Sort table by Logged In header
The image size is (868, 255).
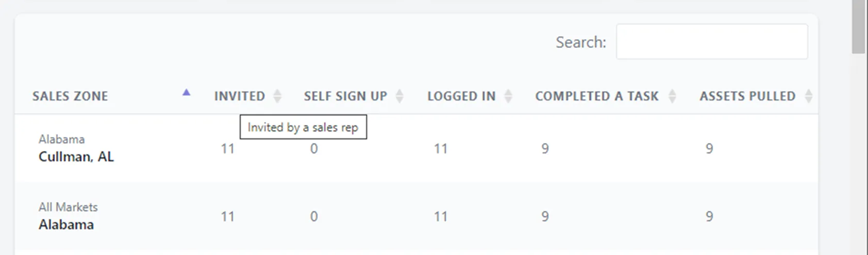(x=461, y=96)
